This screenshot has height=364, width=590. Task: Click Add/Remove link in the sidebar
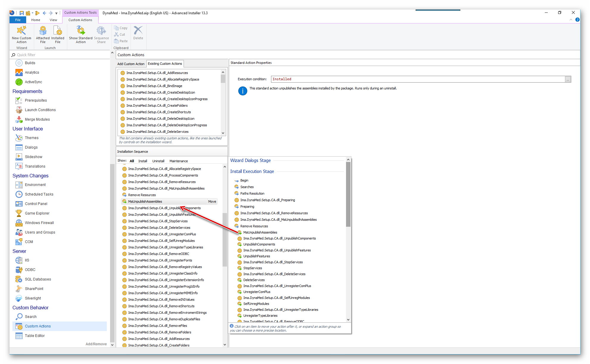(x=96, y=344)
